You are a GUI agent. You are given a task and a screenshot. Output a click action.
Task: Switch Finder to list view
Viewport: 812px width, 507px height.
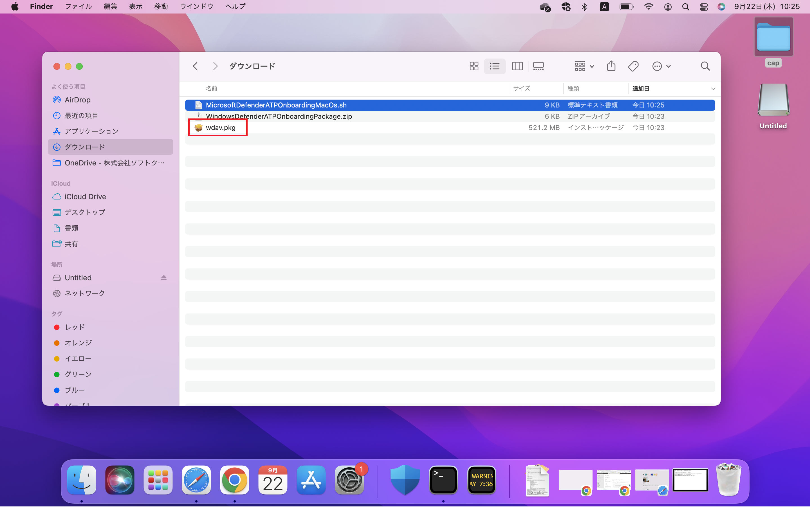pos(495,66)
